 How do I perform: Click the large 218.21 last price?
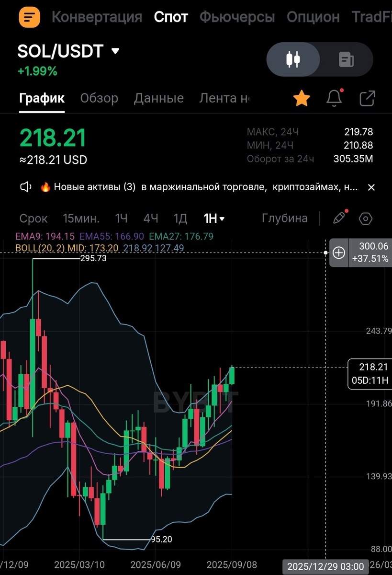[x=53, y=138]
